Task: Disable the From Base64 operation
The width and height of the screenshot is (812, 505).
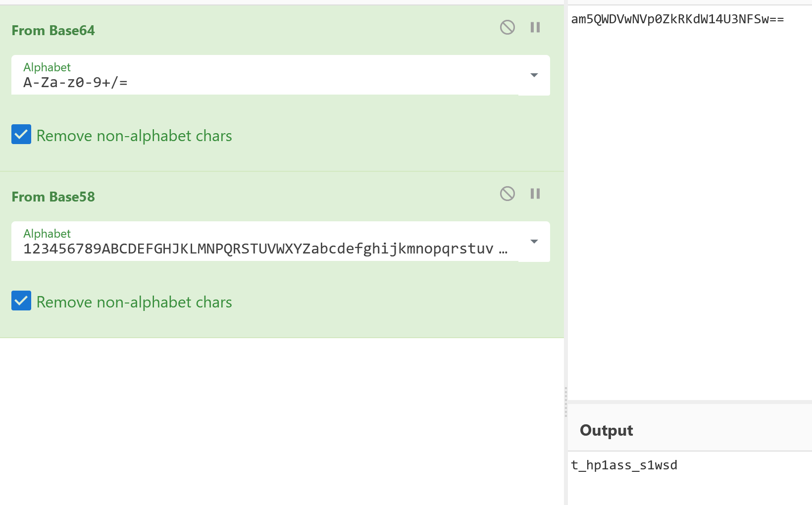Action: coord(507,27)
